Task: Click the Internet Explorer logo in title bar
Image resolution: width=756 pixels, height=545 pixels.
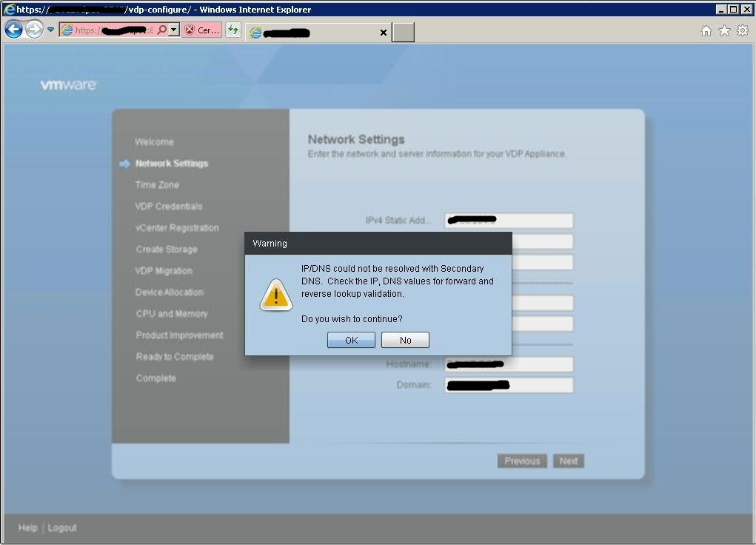Action: tap(9, 9)
